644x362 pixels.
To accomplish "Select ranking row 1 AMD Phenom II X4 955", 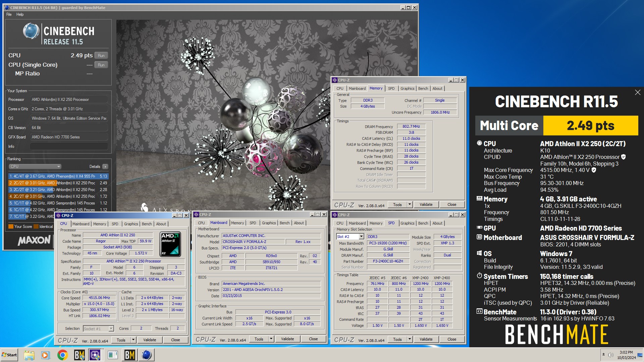I will [x=58, y=176].
